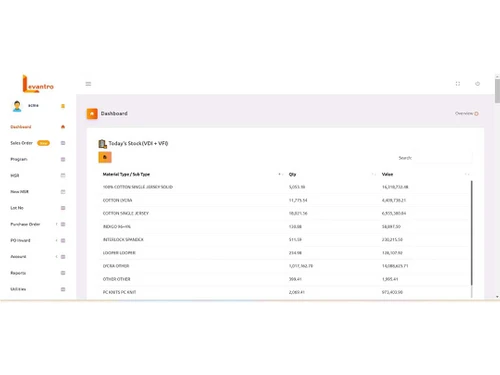Click the Overview circle icon

pos(476,114)
